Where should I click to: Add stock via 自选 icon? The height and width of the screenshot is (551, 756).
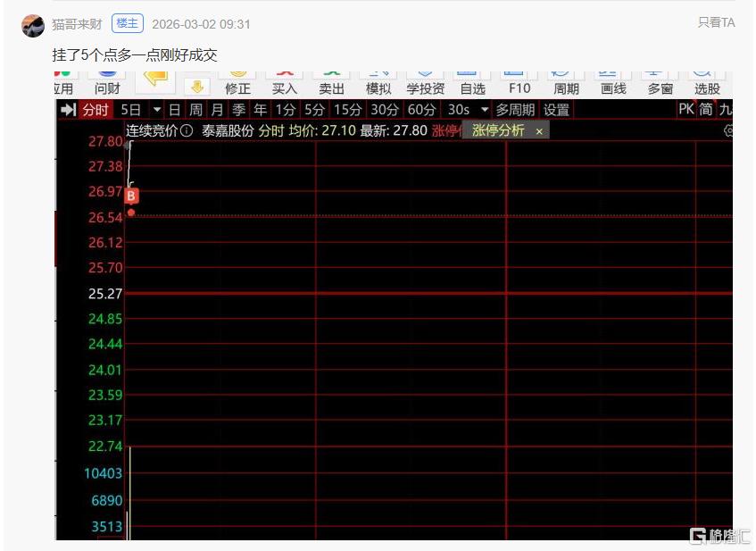pyautogui.click(x=472, y=82)
